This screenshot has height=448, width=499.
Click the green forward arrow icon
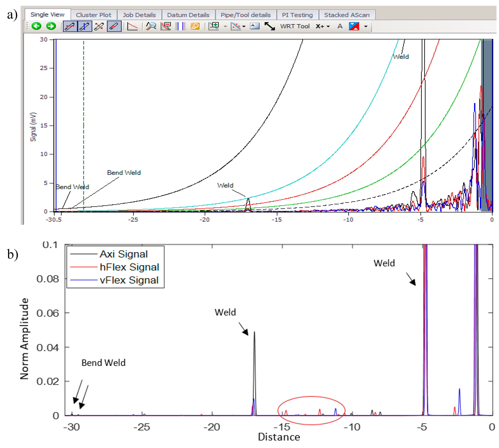pyautogui.click(x=51, y=26)
